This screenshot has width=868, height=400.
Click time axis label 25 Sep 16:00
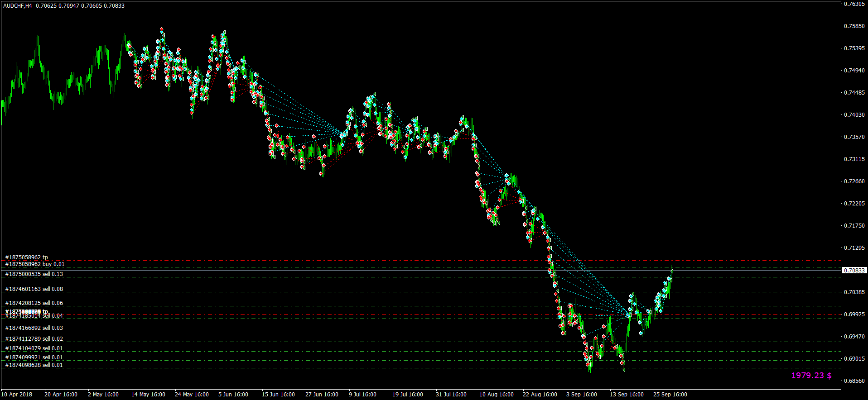coord(670,395)
